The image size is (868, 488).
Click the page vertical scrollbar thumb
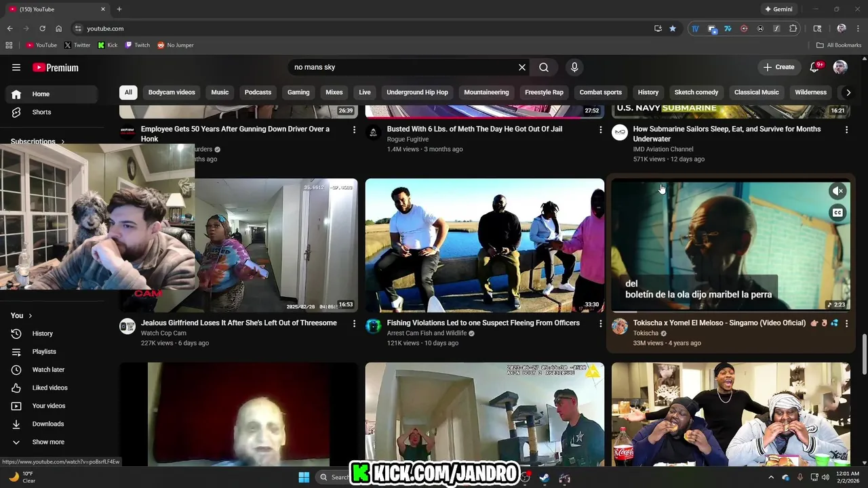(864, 354)
